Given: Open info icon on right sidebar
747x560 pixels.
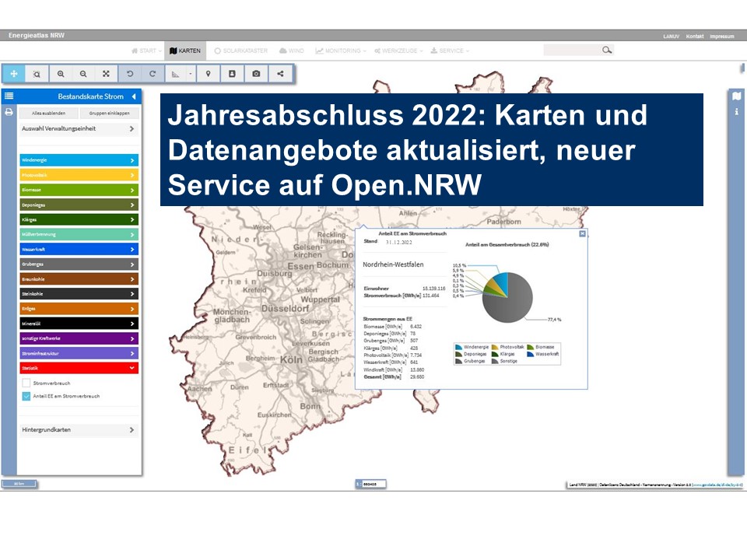Looking at the screenshot, I should (737, 112).
